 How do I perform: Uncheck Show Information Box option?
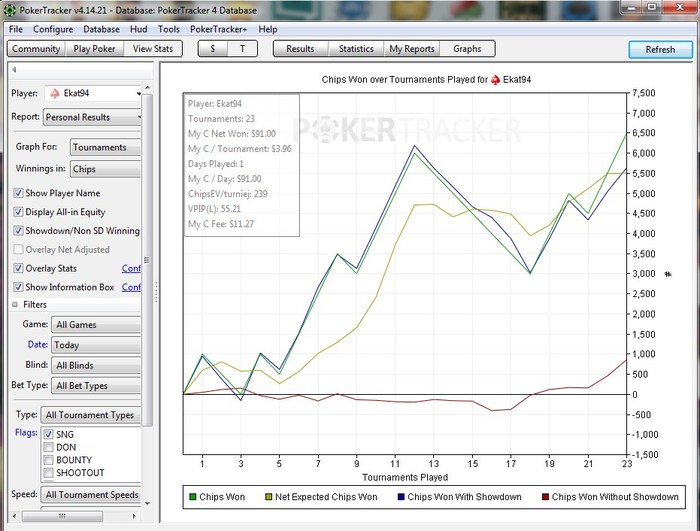click(18, 287)
